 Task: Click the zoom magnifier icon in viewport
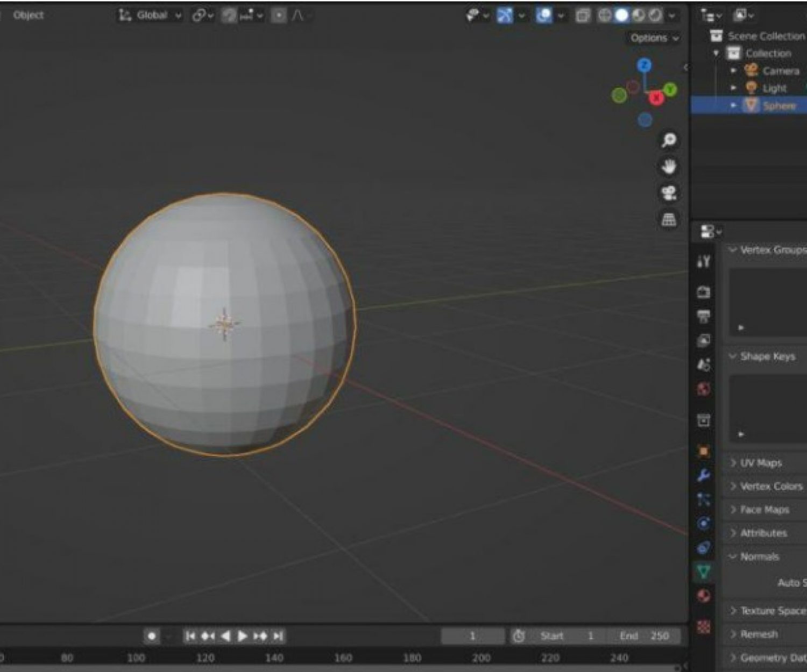point(669,140)
